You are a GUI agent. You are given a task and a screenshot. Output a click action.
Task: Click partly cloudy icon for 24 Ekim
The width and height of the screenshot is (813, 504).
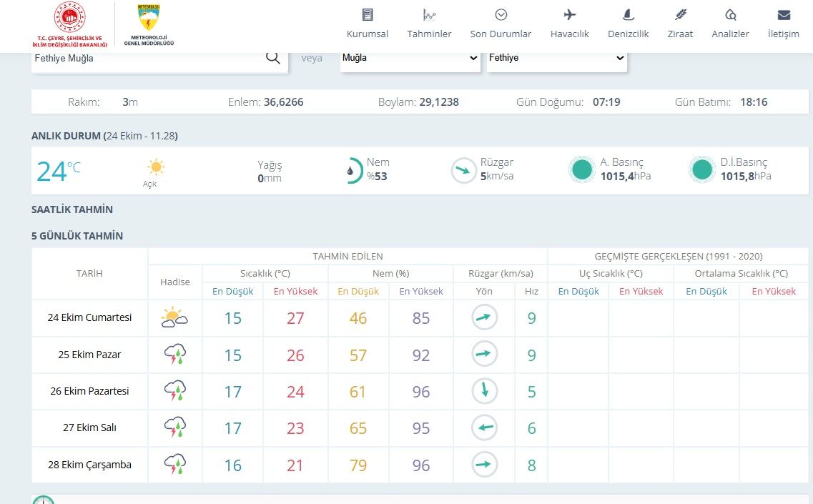pos(174,317)
